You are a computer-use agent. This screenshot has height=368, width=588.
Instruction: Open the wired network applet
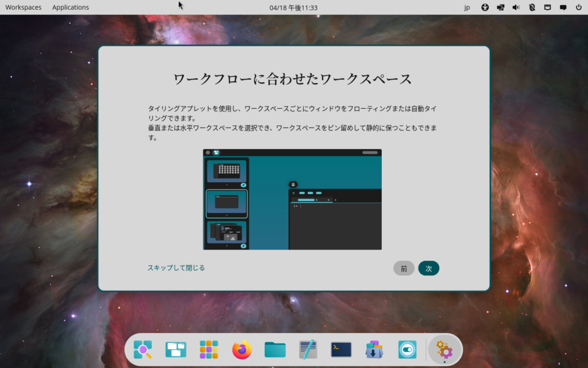coord(547,7)
